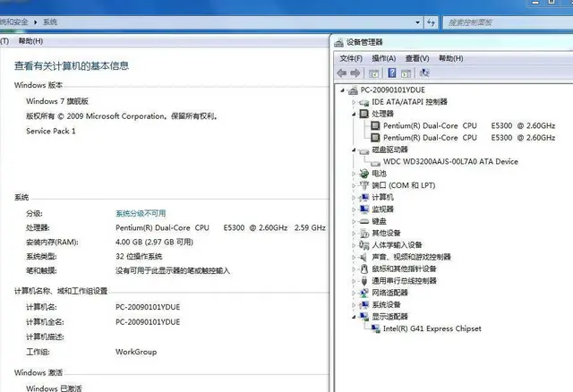Open the 帮助(H) menu in Device Manager
The height and width of the screenshot is (392, 573).
tap(450, 58)
